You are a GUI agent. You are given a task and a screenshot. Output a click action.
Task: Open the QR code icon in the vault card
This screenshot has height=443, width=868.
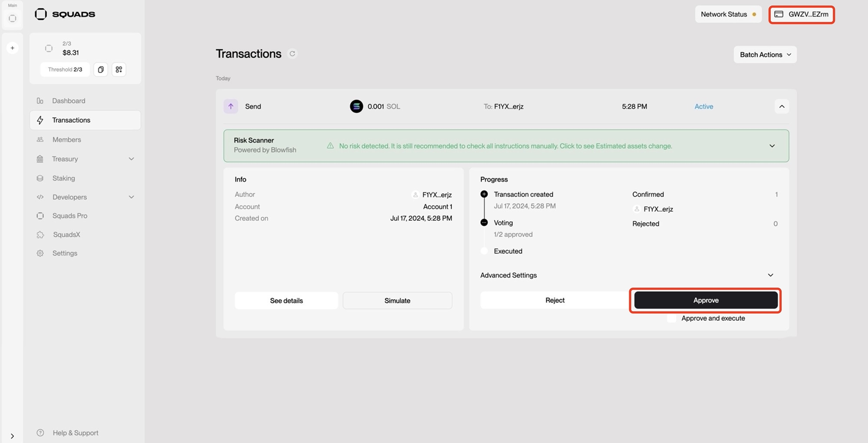click(119, 69)
